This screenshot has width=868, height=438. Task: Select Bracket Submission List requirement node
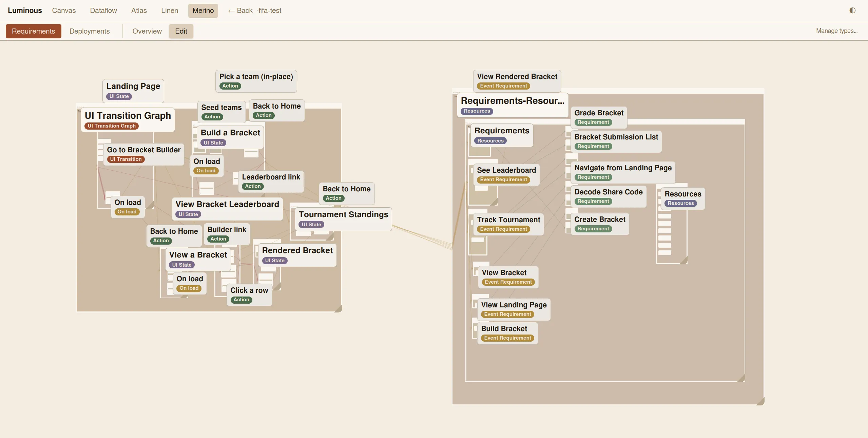pos(616,141)
